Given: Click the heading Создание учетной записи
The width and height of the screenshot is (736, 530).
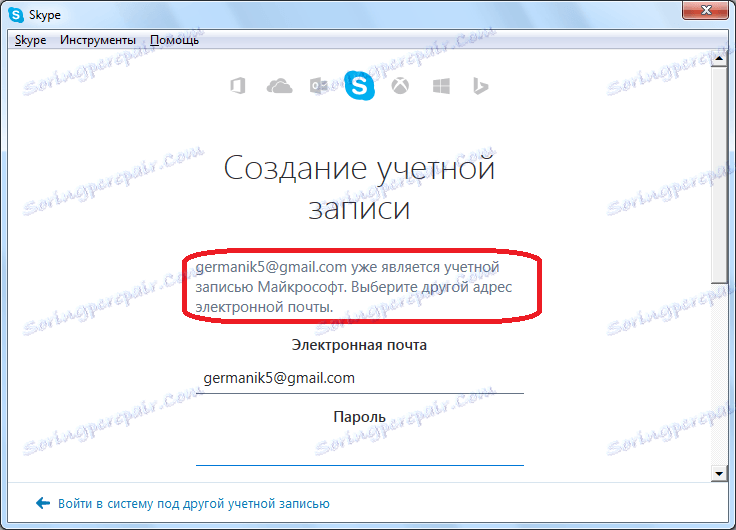Looking at the screenshot, I should point(360,188).
